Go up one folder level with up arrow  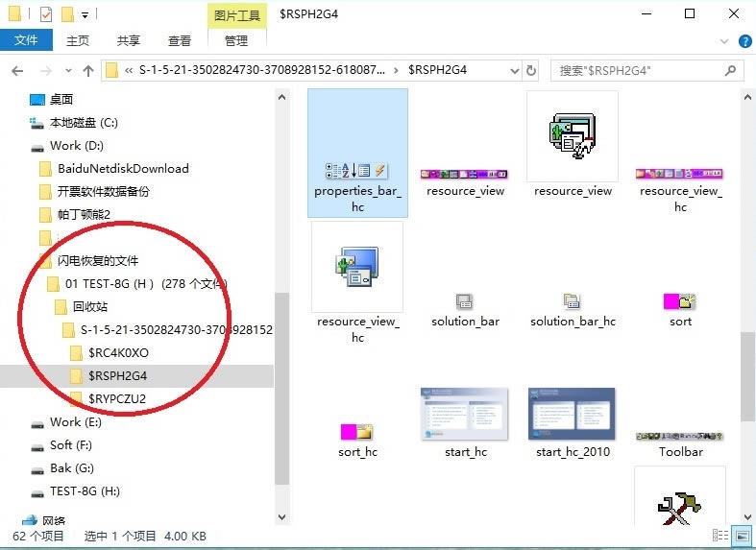click(88, 71)
